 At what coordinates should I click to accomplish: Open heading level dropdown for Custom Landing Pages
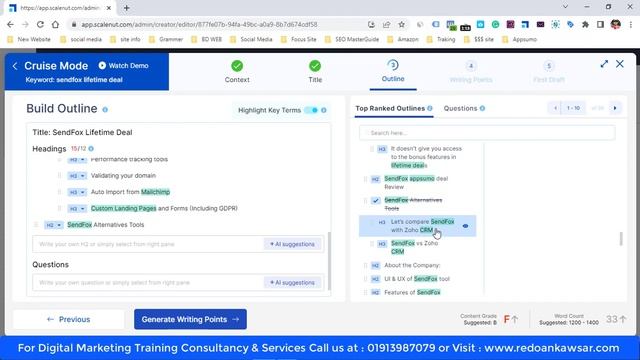pos(77,209)
